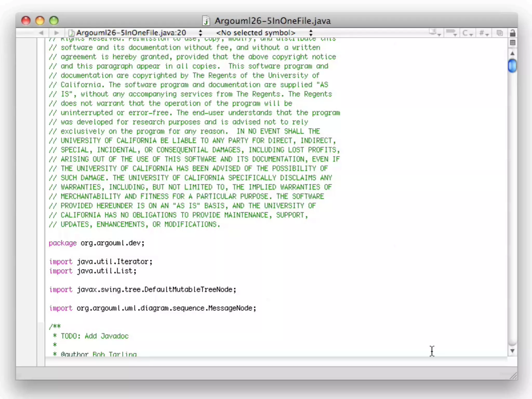Go back in file history
Image resolution: width=532 pixels, height=399 pixels.
(41, 33)
